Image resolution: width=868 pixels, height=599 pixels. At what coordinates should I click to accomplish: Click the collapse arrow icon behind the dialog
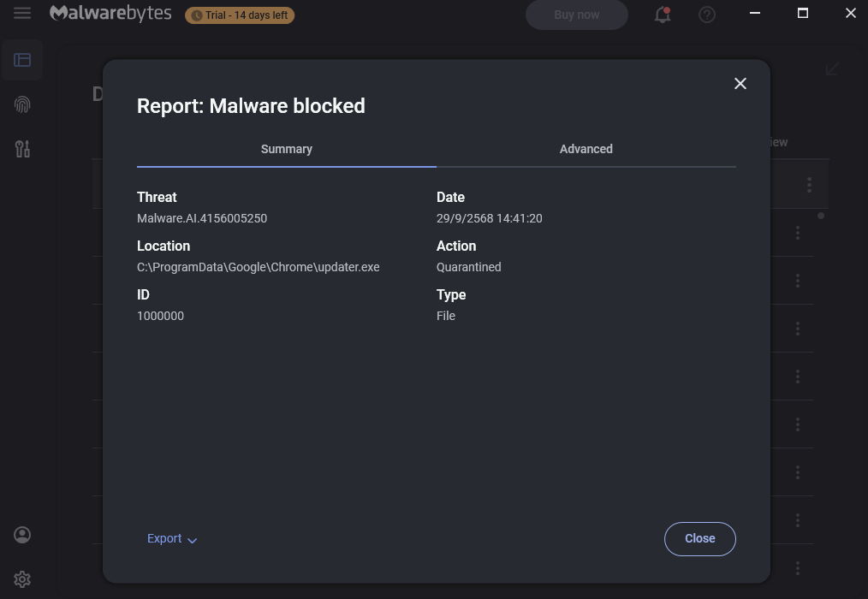click(832, 68)
